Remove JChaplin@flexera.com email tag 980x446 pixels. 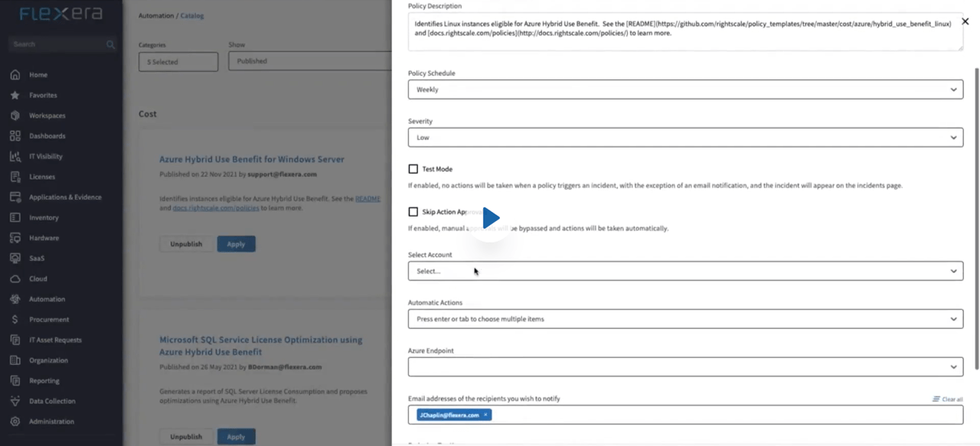[485, 415]
